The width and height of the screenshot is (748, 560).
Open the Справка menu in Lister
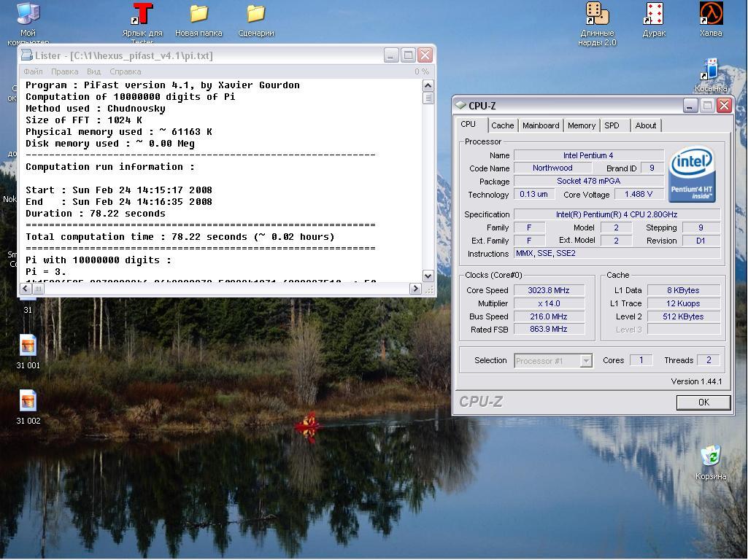tap(125, 71)
